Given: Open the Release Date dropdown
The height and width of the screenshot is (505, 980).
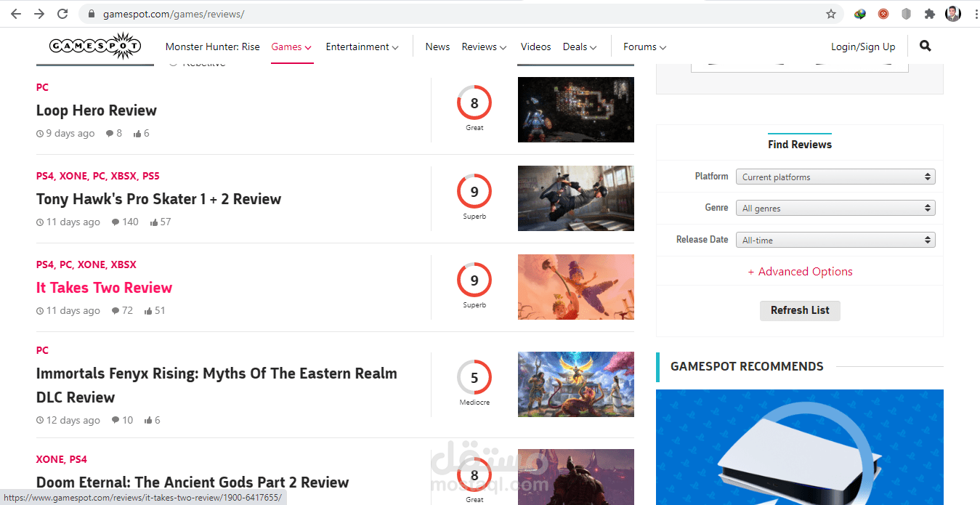Looking at the screenshot, I should (x=835, y=240).
